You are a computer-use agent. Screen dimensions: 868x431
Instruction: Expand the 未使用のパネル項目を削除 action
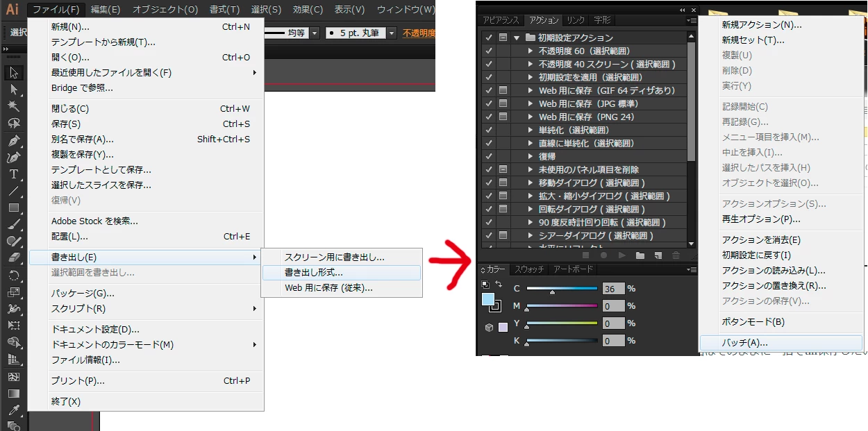click(x=530, y=169)
